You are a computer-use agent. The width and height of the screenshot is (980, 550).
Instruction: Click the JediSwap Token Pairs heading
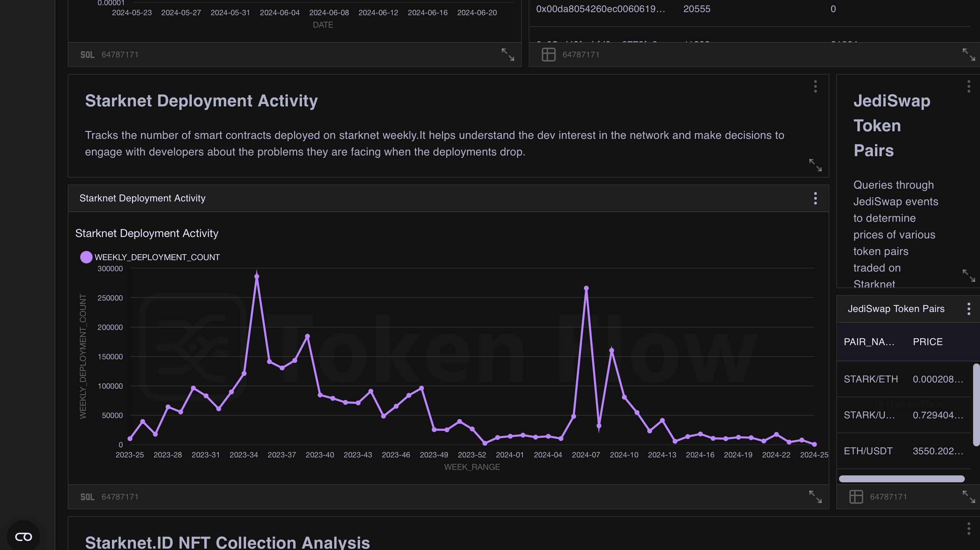(x=892, y=125)
